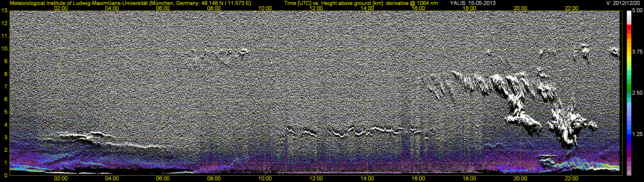Click the '6.' height axis label
644x182 pixels.
(x=6, y=99)
